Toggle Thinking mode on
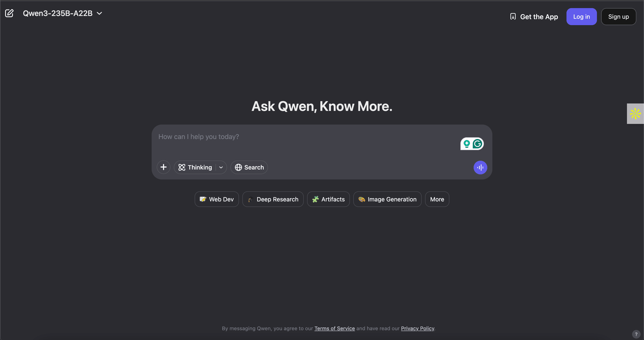 tap(195, 167)
